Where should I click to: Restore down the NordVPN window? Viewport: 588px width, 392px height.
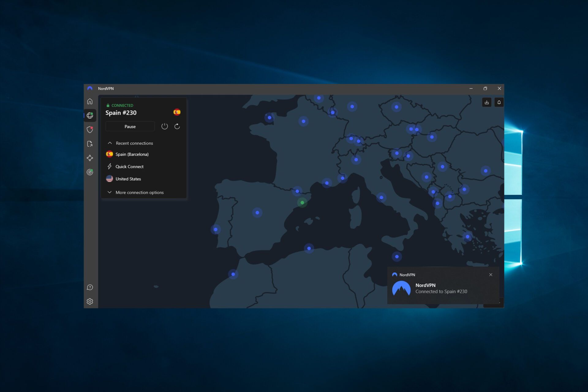click(x=485, y=89)
